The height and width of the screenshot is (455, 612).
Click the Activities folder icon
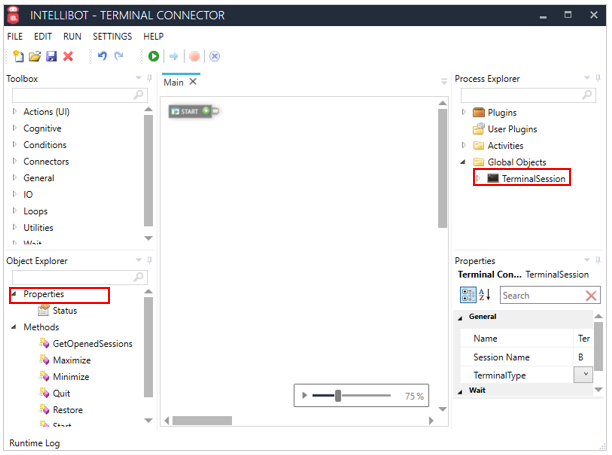(x=479, y=146)
